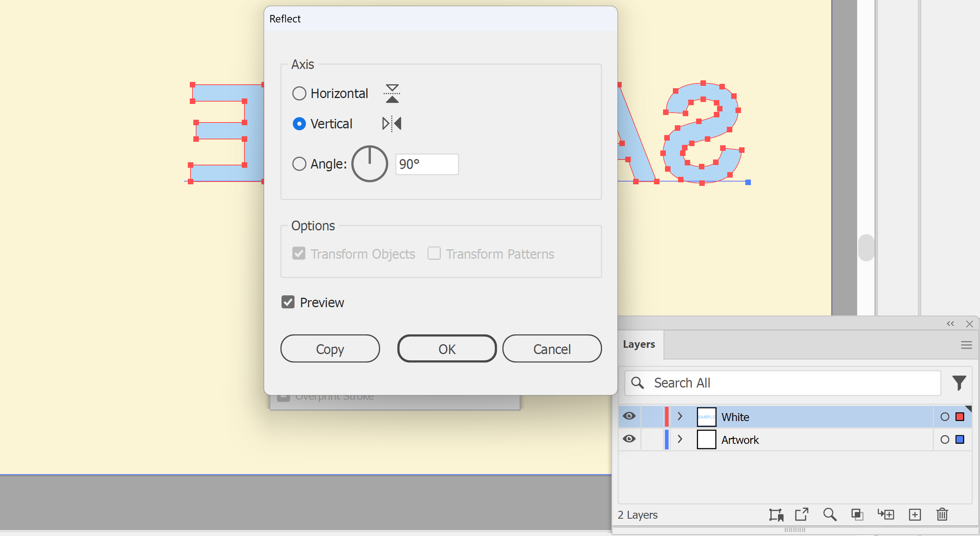Click Create New Sublayer icon
The width and height of the screenshot is (980, 536).
pos(886,515)
